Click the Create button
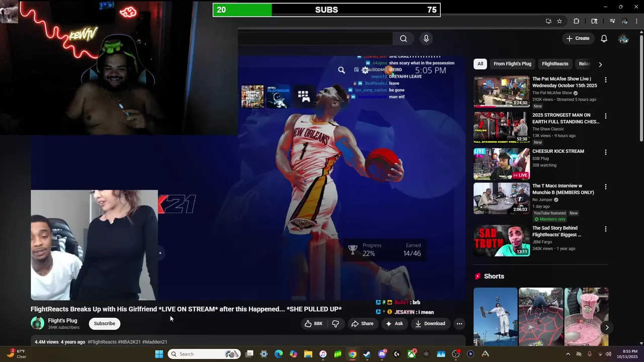 point(578,39)
